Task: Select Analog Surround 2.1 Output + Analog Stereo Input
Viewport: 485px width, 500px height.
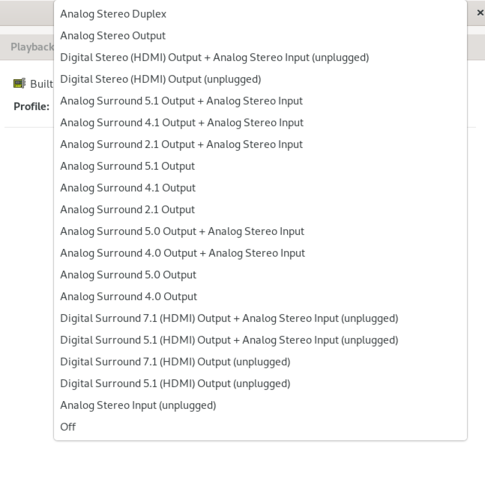Action: coord(260,144)
